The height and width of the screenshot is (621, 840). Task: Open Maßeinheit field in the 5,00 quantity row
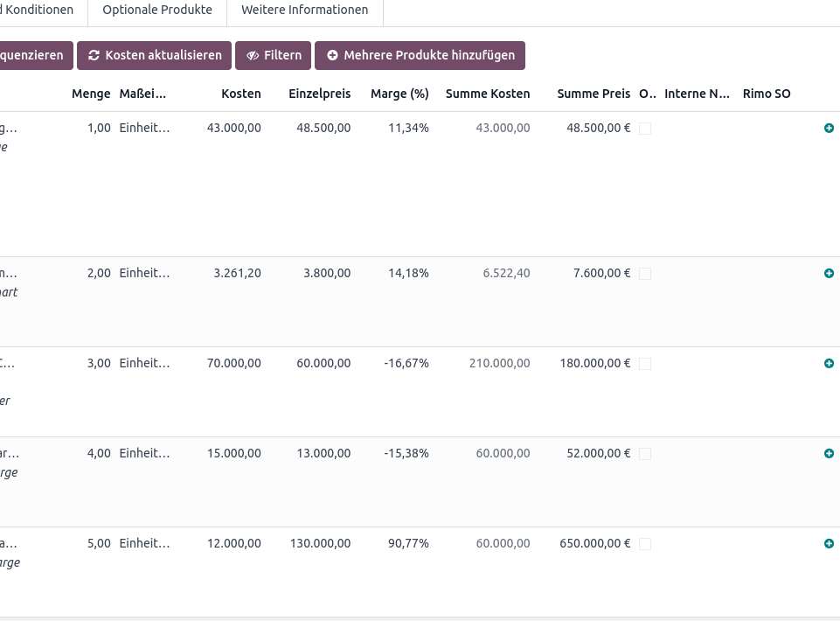pyautogui.click(x=144, y=543)
